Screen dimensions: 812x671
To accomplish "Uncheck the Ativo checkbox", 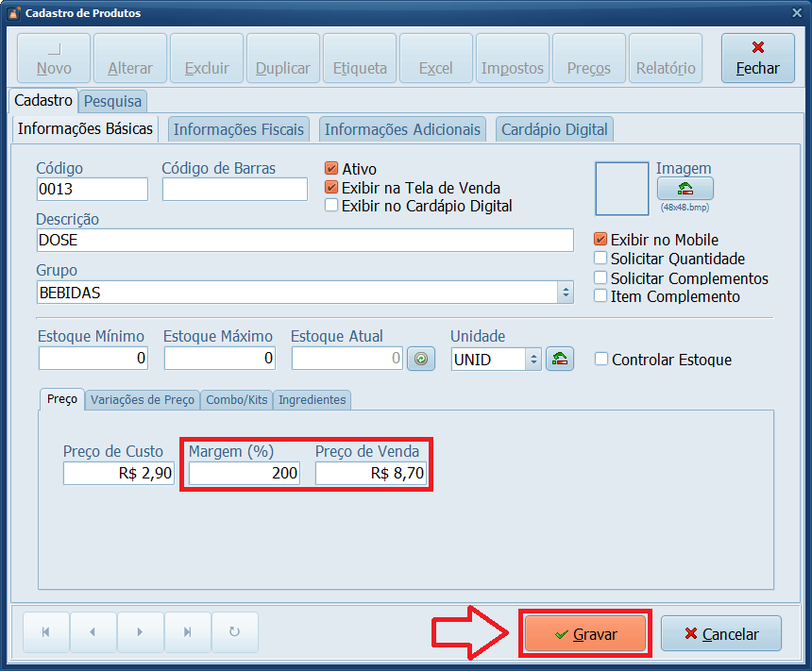I will 331,169.
